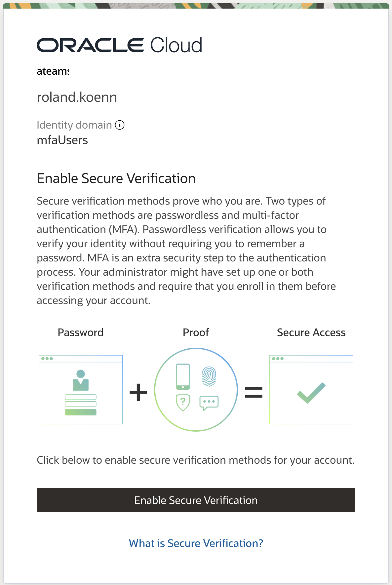The width and height of the screenshot is (392, 585).
Task: Click the shield question mark icon
Action: click(x=183, y=402)
